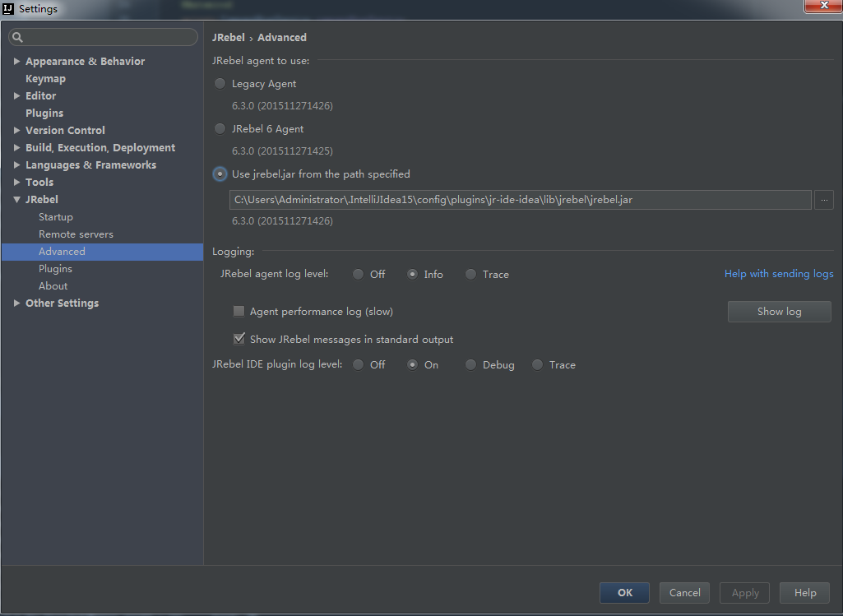
Task: Close the Settings dialog window
Action: [823, 6]
